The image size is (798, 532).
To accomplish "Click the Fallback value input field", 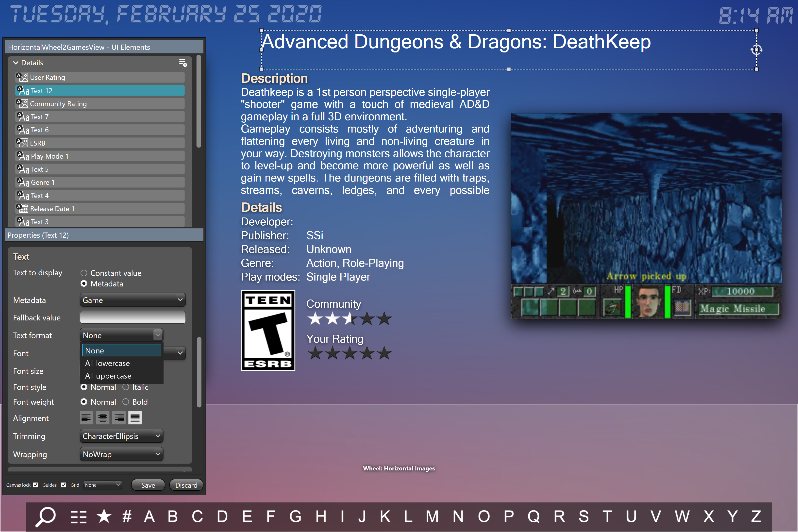I will click(x=133, y=317).
